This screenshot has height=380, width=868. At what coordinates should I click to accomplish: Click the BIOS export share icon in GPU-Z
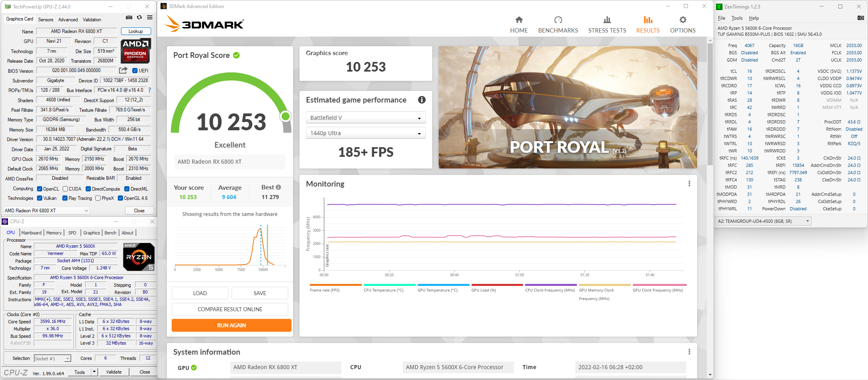pyautogui.click(x=123, y=70)
